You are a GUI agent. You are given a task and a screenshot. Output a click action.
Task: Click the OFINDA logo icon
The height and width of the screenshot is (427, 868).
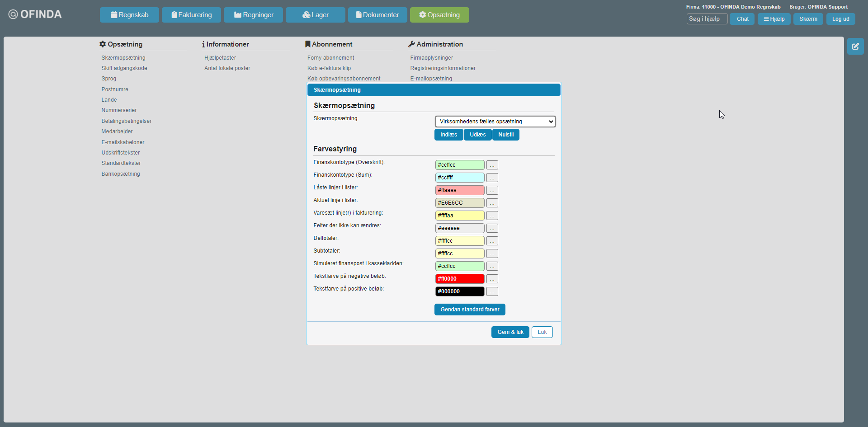[x=13, y=14]
